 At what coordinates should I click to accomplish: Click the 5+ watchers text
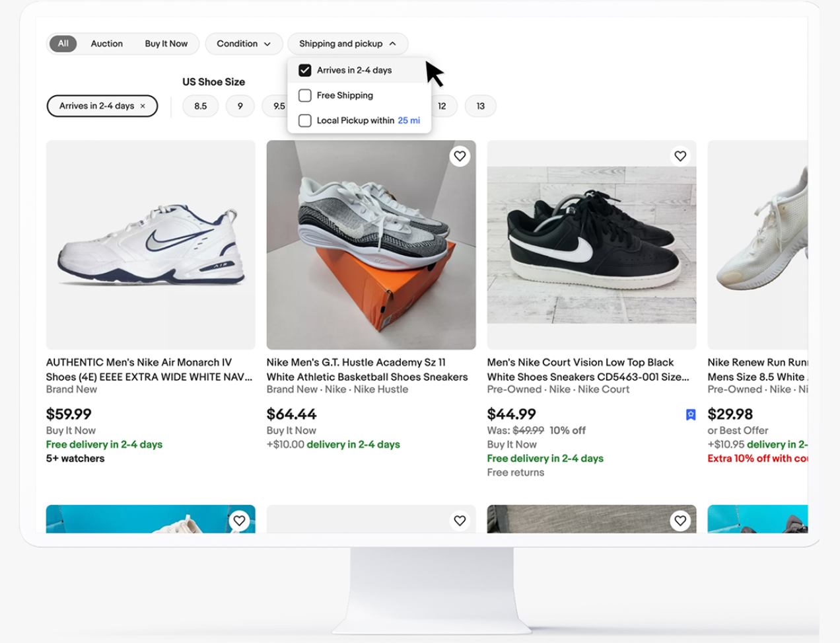pos(75,459)
